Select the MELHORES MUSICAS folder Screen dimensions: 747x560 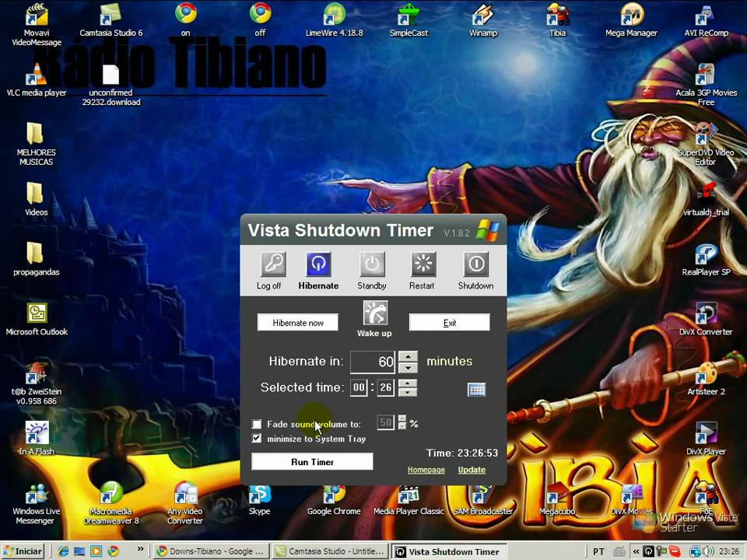click(37, 145)
